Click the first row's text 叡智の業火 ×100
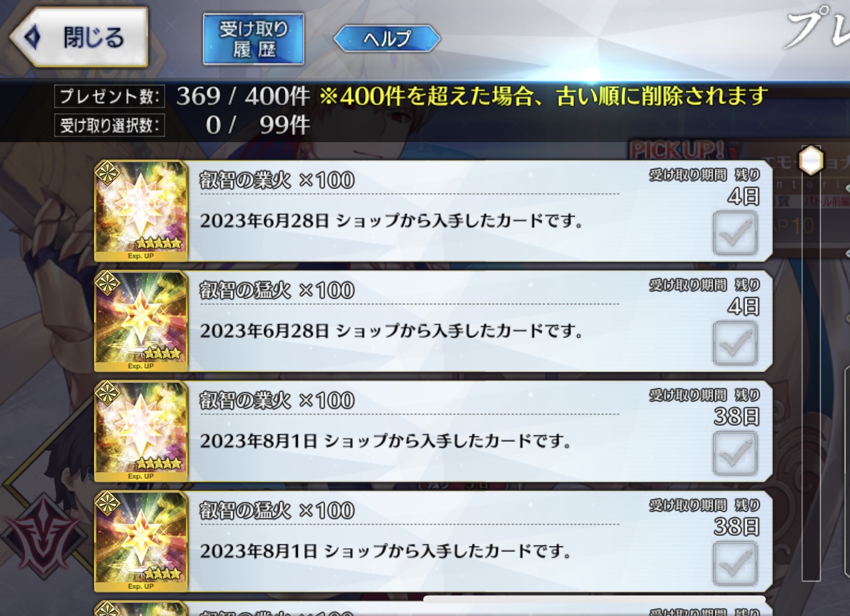The height and width of the screenshot is (616, 850). (277, 181)
